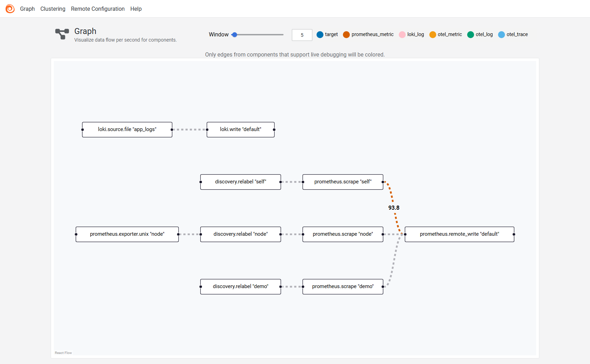Click the "Visualize data flow per second" subtitle
This screenshot has width=590, height=364.
tap(125, 40)
